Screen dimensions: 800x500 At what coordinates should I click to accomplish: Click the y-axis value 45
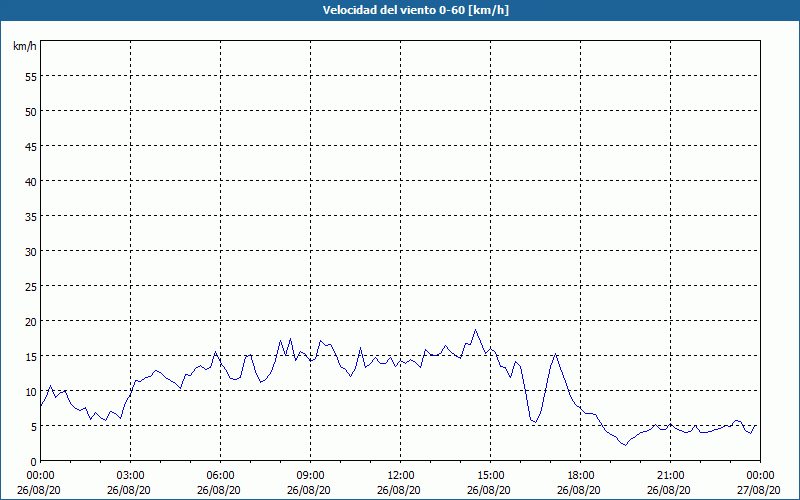tap(31, 146)
